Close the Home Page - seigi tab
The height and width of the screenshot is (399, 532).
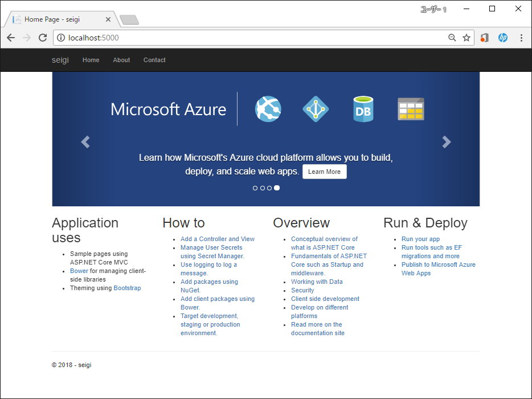point(108,19)
